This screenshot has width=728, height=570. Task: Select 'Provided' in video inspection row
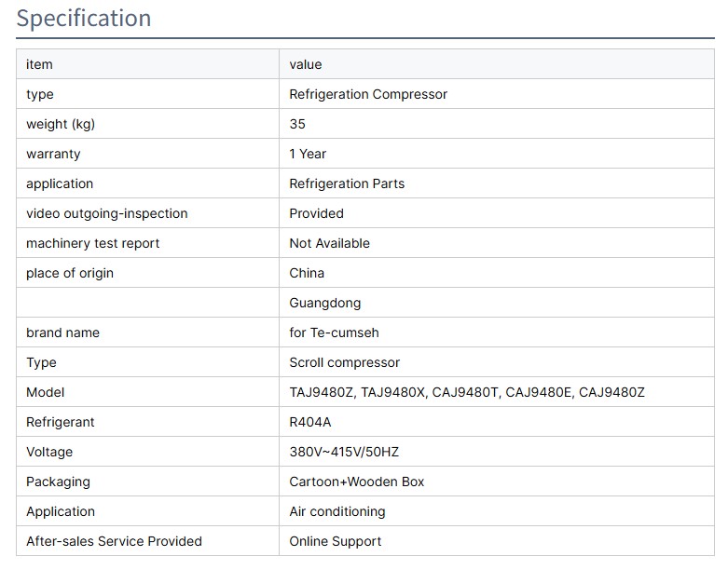pos(316,213)
